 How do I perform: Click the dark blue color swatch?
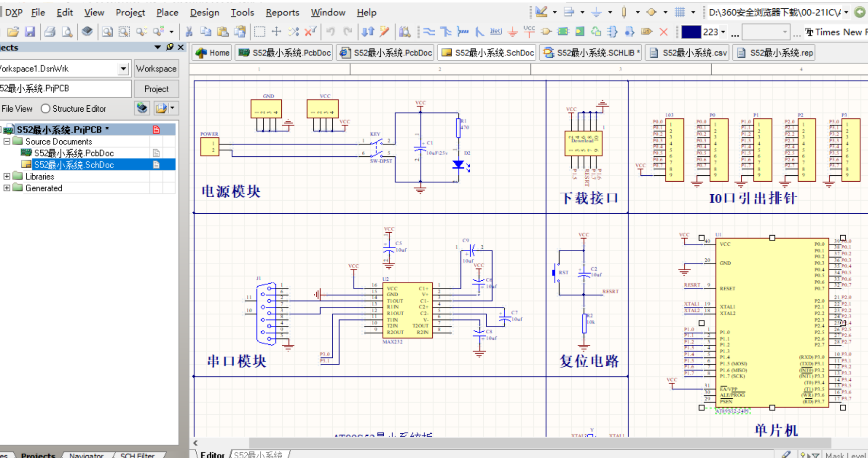coord(691,32)
